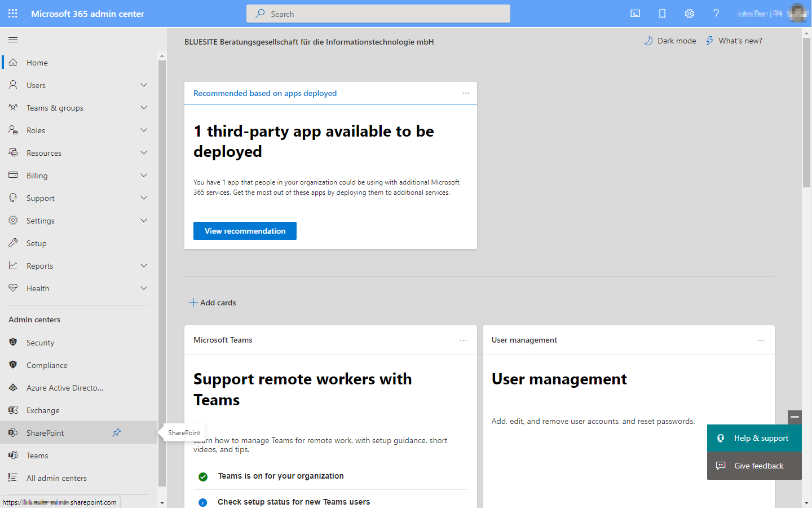The height and width of the screenshot is (508, 812).
Task: Expand the Roles chevron
Action: (144, 130)
